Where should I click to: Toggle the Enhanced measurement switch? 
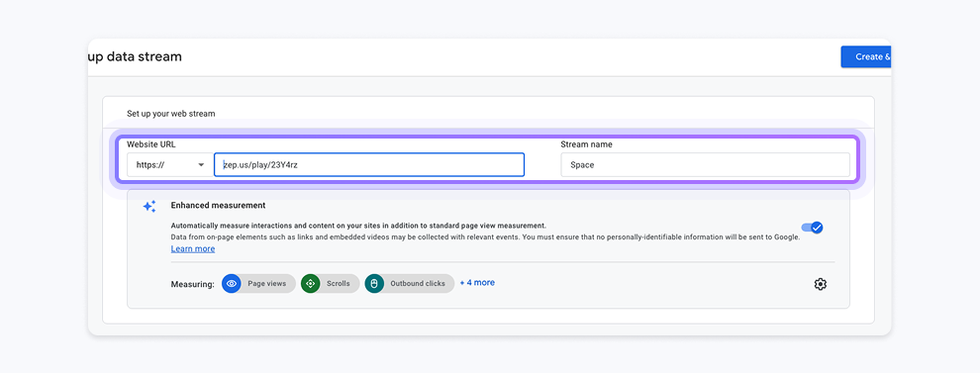[x=813, y=228]
